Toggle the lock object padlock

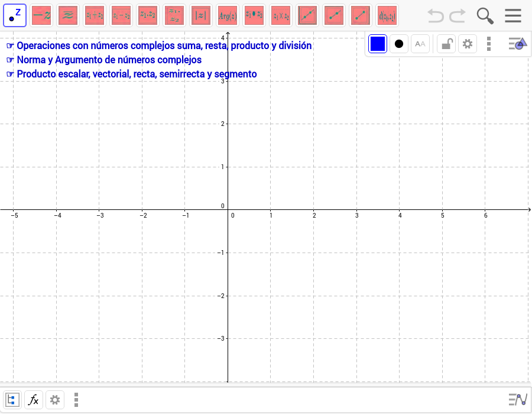446,44
